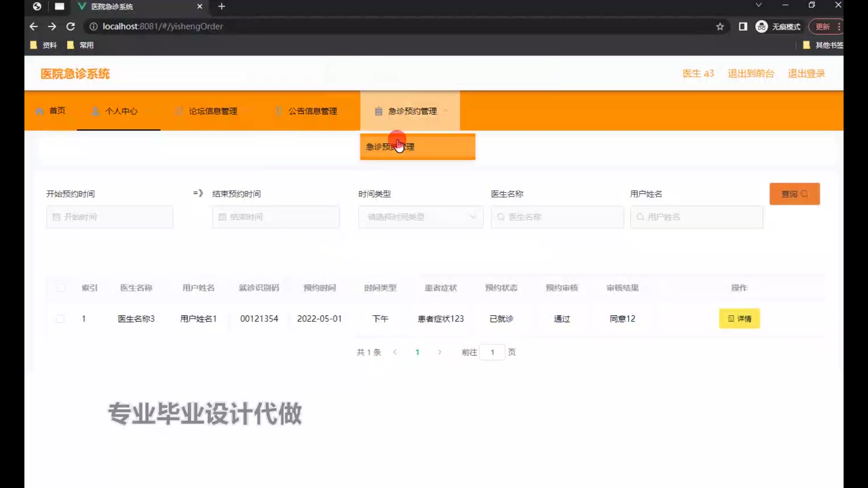Check the checkbox for row 1
Screen dimensions: 868x488
point(60,319)
